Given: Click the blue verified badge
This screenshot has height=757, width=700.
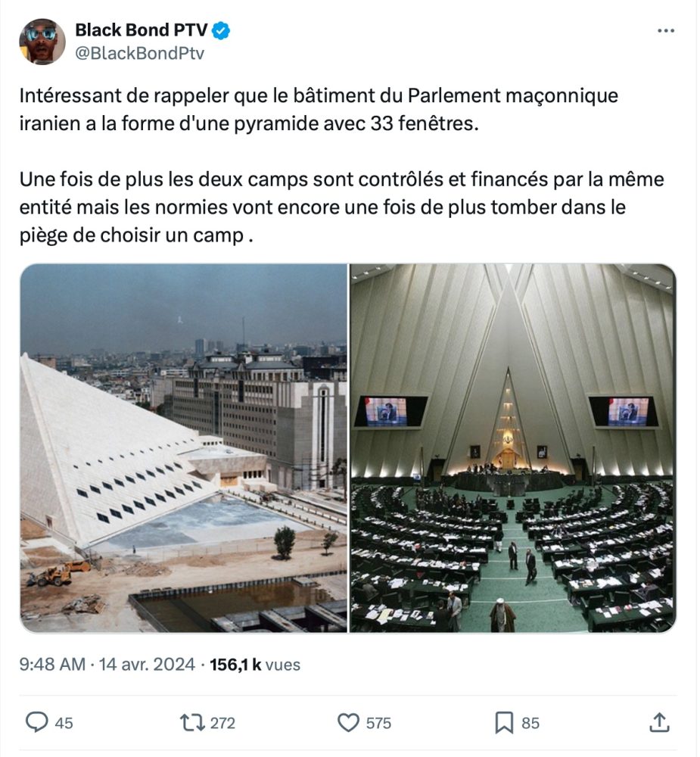Looking at the screenshot, I should pyautogui.click(x=221, y=30).
